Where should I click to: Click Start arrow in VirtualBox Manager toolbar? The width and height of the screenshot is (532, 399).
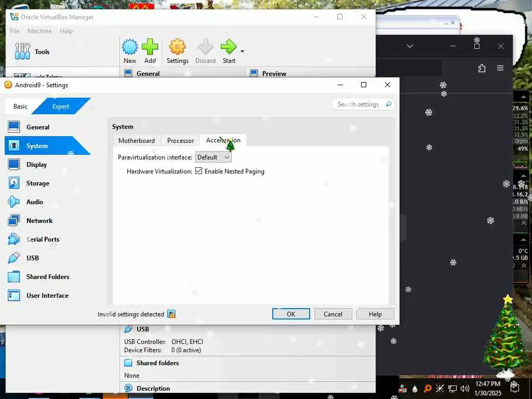click(229, 51)
